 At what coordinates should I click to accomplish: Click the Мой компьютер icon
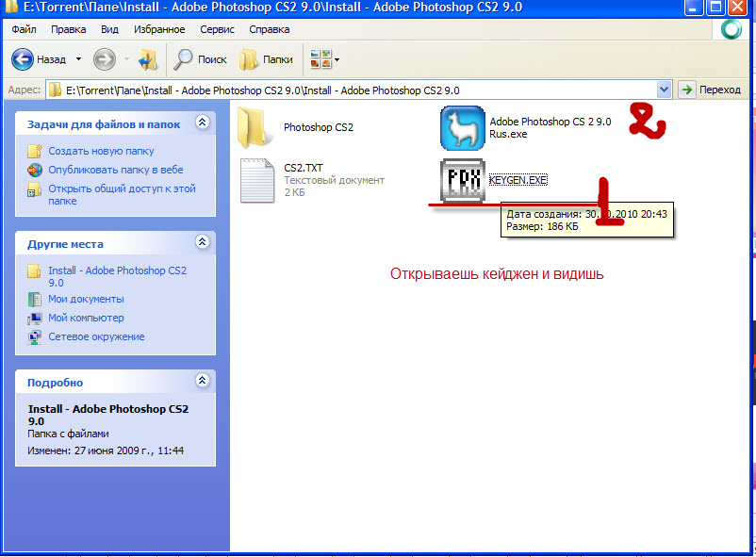(x=35, y=319)
